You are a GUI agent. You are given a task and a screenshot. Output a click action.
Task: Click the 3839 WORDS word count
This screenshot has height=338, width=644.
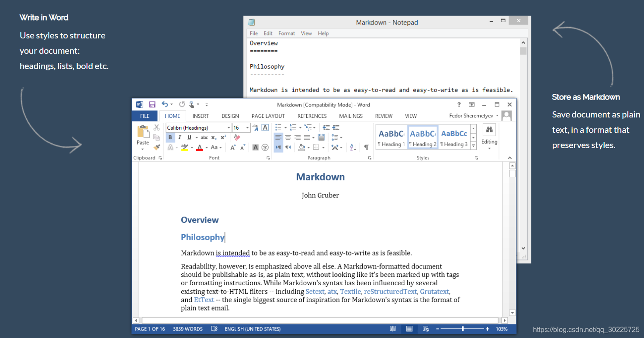(x=188, y=329)
